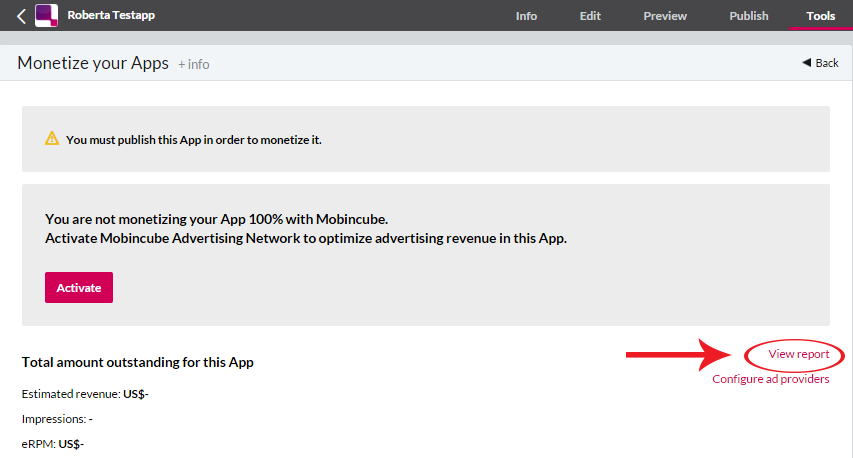This screenshot has width=853, height=458.
Task: Open the View report link
Action: tap(799, 354)
